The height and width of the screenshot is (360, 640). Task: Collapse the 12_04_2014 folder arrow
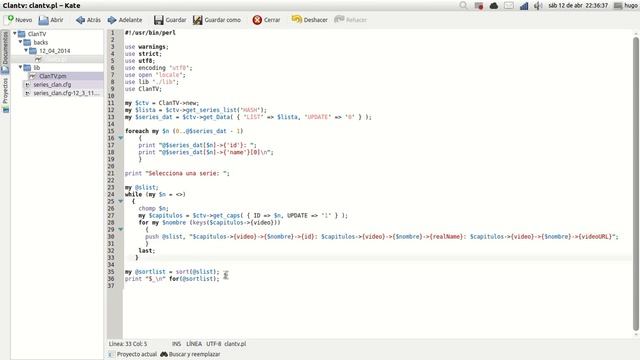(x=26, y=51)
